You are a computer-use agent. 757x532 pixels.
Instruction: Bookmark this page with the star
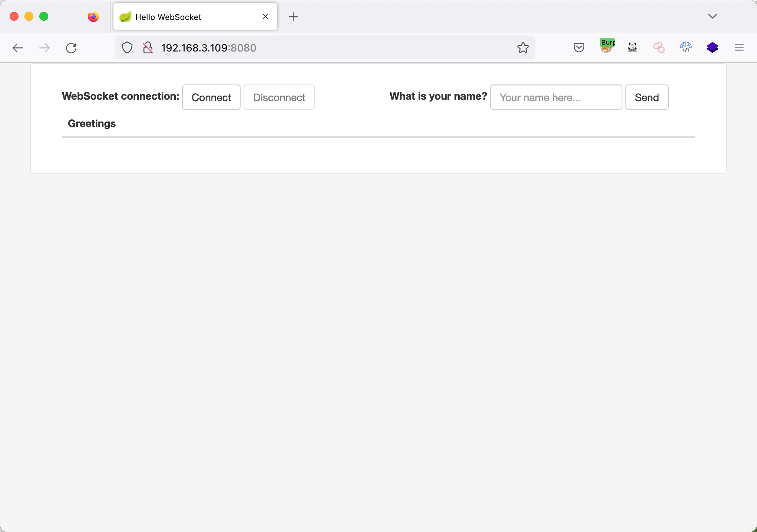pos(523,47)
